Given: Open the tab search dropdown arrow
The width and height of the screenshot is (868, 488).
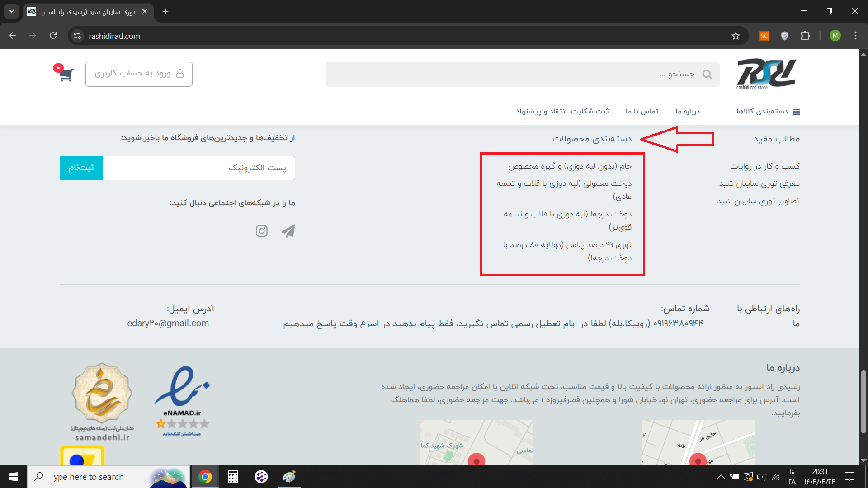Looking at the screenshot, I should tap(12, 11).
